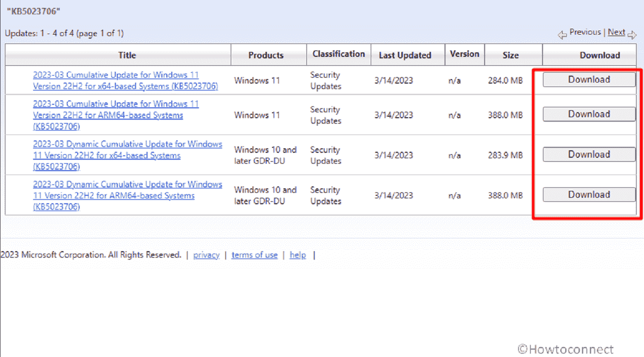Click the "KB5023706" search heading text

pyautogui.click(x=34, y=11)
